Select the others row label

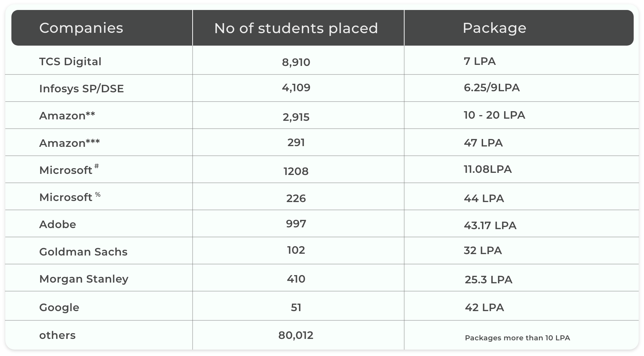coord(57,335)
